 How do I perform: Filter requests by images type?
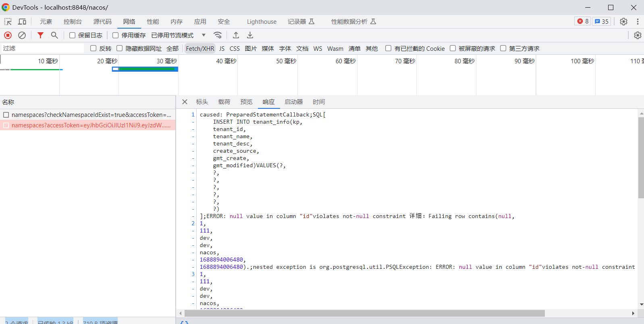[x=251, y=48]
